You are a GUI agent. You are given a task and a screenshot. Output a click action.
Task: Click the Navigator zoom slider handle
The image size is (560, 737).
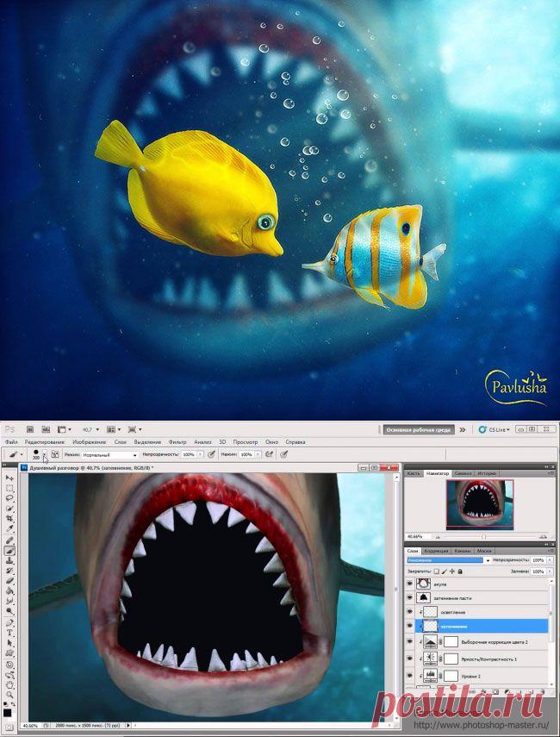click(483, 536)
